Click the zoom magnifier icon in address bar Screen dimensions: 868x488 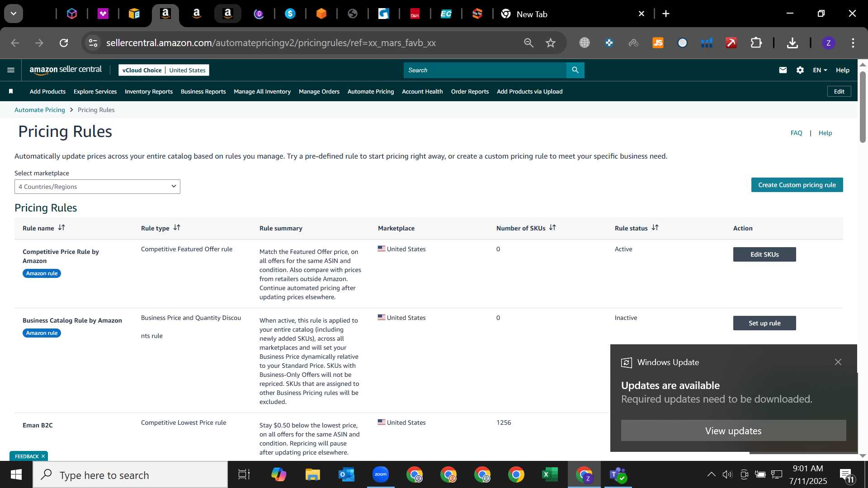coord(528,43)
